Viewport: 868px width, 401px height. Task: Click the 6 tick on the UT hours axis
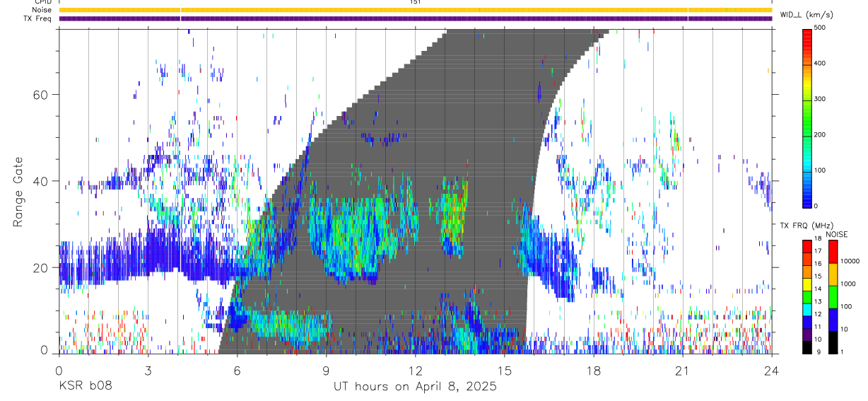click(x=237, y=370)
